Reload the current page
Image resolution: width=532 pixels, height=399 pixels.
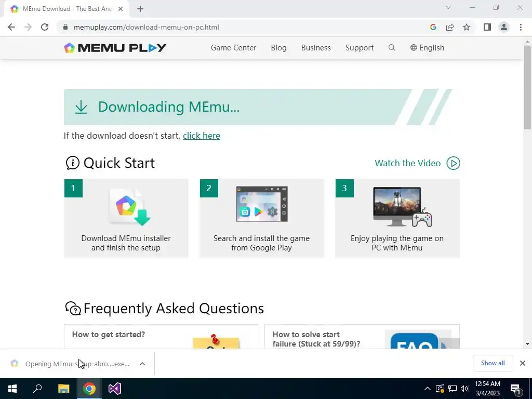(x=45, y=27)
